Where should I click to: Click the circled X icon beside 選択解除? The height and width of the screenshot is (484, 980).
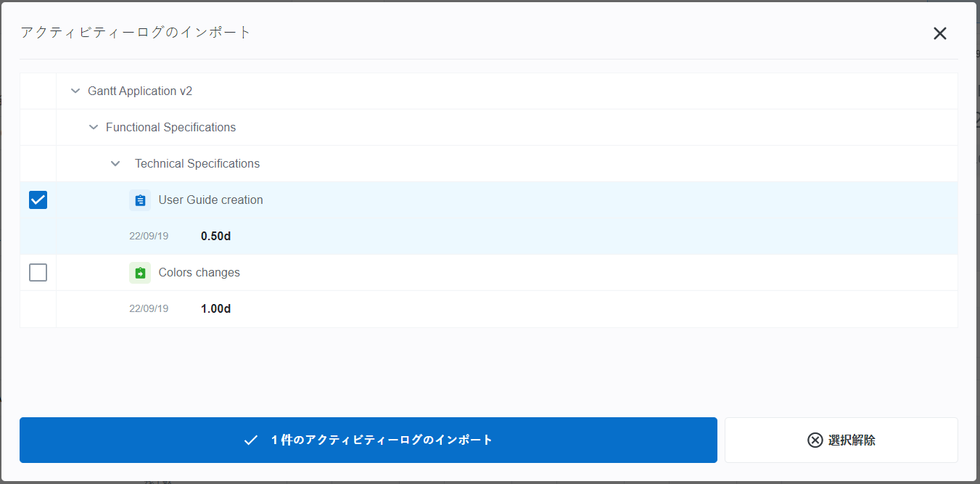(x=815, y=440)
